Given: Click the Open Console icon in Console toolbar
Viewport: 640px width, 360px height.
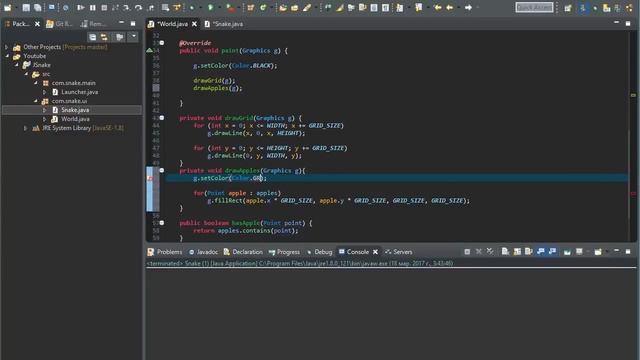Looking at the screenshot, I should 598,251.
